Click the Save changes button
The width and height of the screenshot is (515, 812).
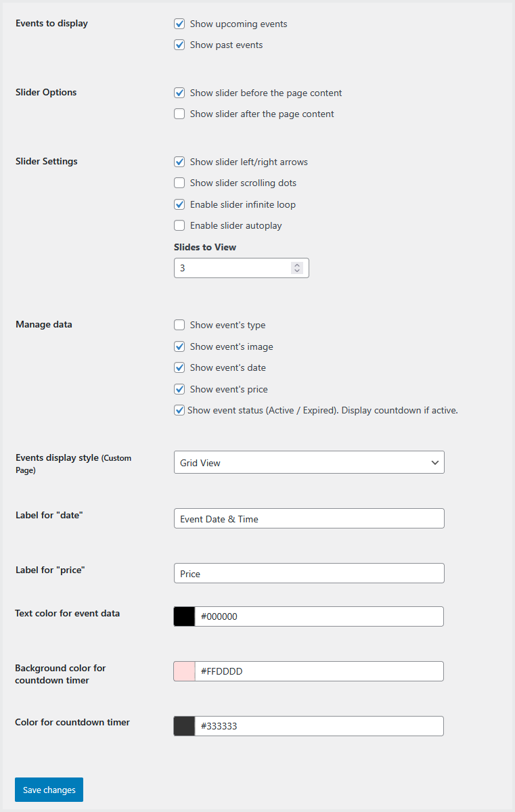click(x=49, y=790)
